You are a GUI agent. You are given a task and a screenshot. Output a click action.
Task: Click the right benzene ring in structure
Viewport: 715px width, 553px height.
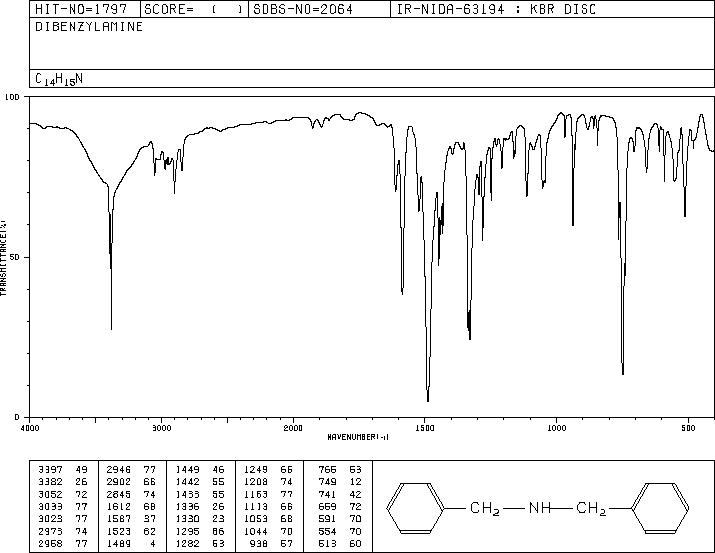[660, 507]
